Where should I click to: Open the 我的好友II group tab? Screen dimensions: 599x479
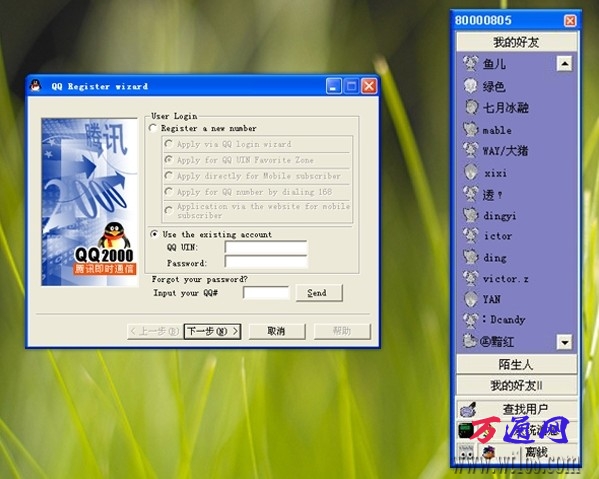tap(517, 385)
